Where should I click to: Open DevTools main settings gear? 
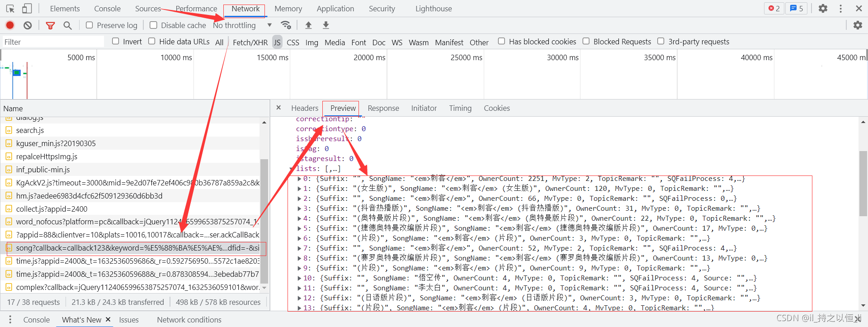click(x=823, y=9)
